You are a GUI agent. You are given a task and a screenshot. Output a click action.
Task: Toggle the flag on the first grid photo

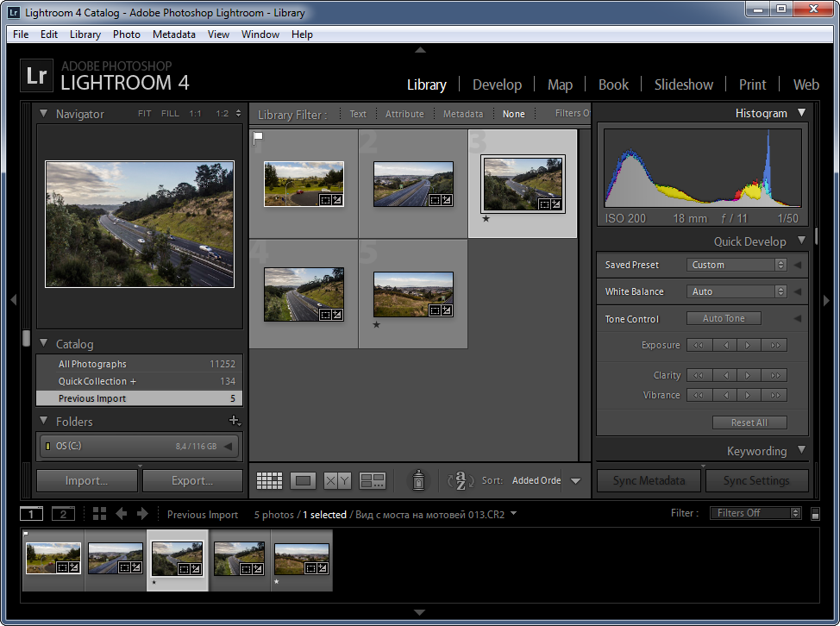258,137
